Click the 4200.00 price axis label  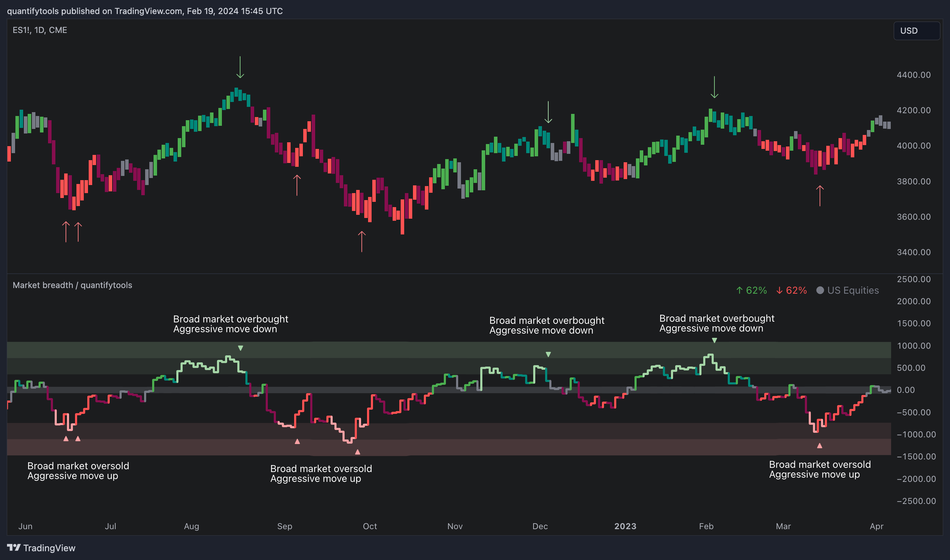tap(914, 110)
